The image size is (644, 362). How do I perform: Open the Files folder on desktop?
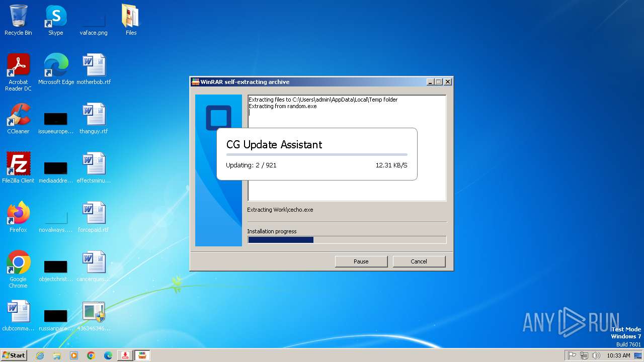131,20
